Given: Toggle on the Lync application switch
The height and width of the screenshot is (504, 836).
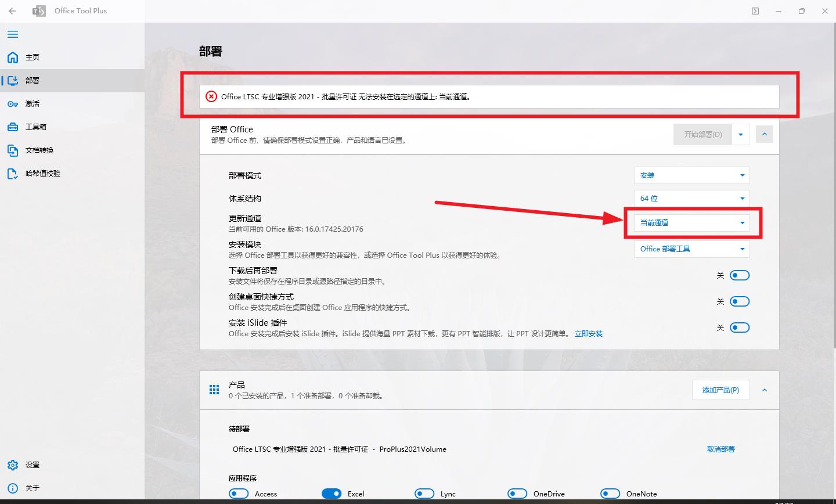Looking at the screenshot, I should click(x=424, y=493).
